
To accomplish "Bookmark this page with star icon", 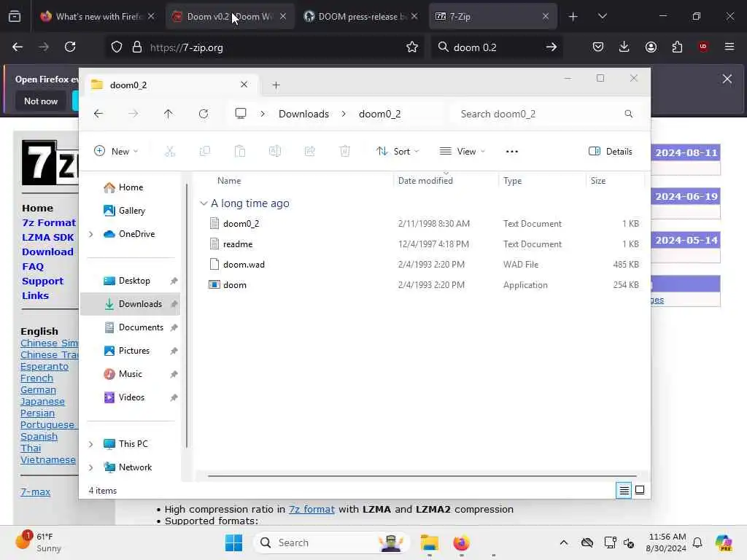I will point(412,47).
